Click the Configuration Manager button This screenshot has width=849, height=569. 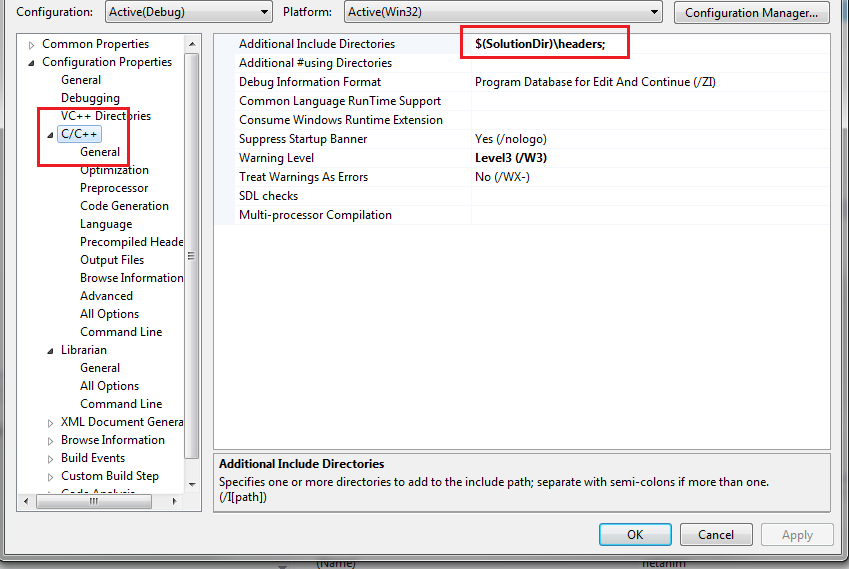[751, 12]
